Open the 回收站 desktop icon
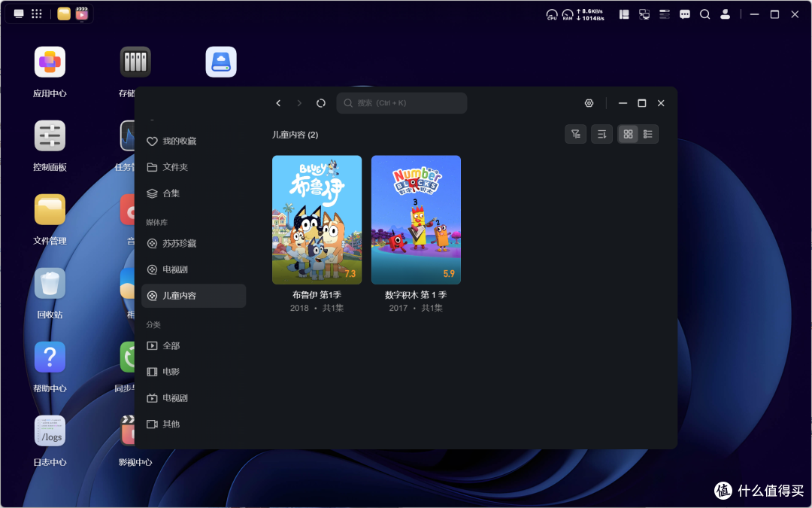Screen dimensions: 812x508 point(50,284)
